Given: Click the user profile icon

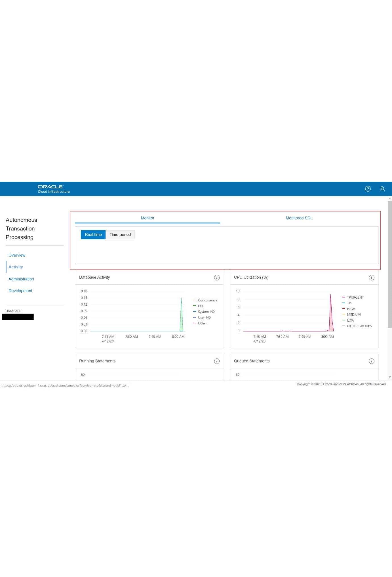Looking at the screenshot, I should click(382, 189).
